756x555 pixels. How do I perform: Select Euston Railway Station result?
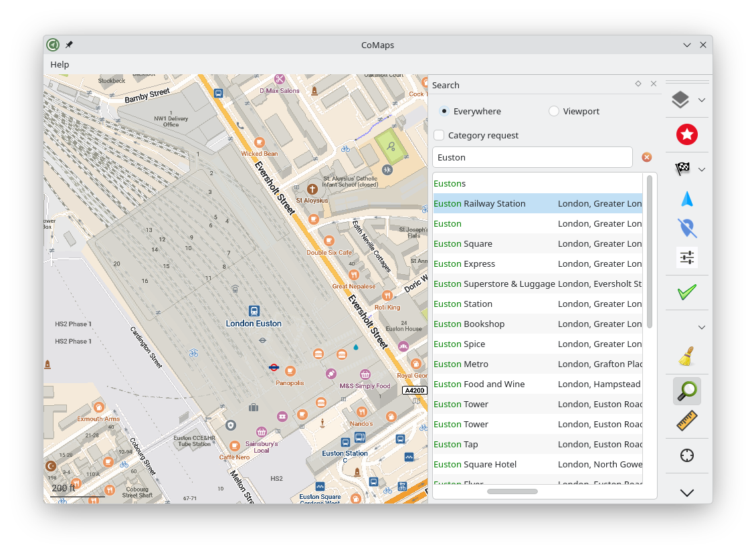coord(538,204)
